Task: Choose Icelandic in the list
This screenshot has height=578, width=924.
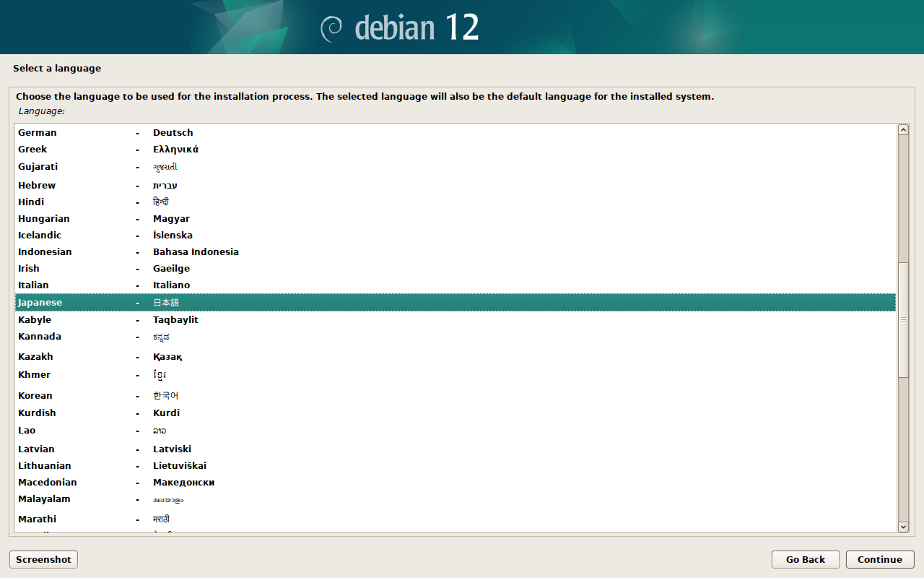Action: [x=456, y=235]
